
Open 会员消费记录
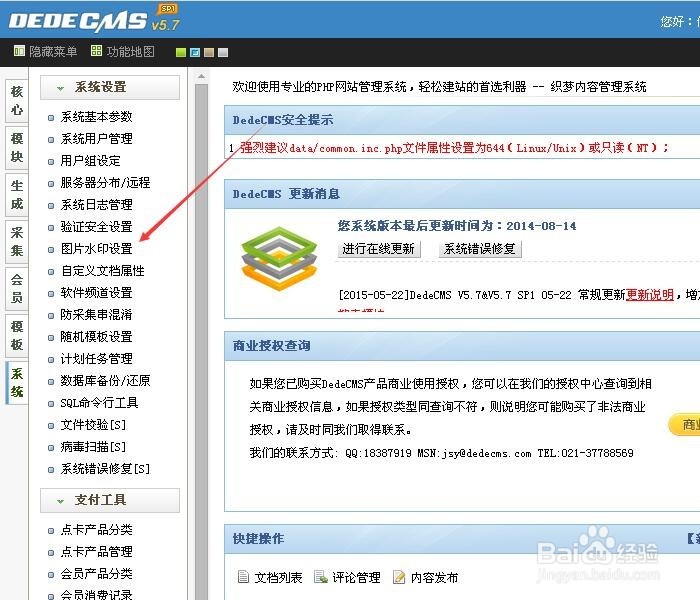click(96, 595)
